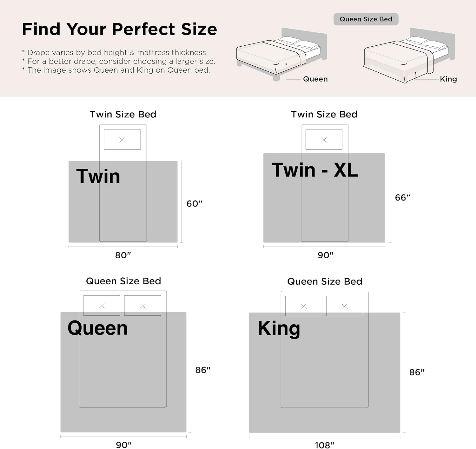Click left pillow on Queen diagram

tap(102, 306)
